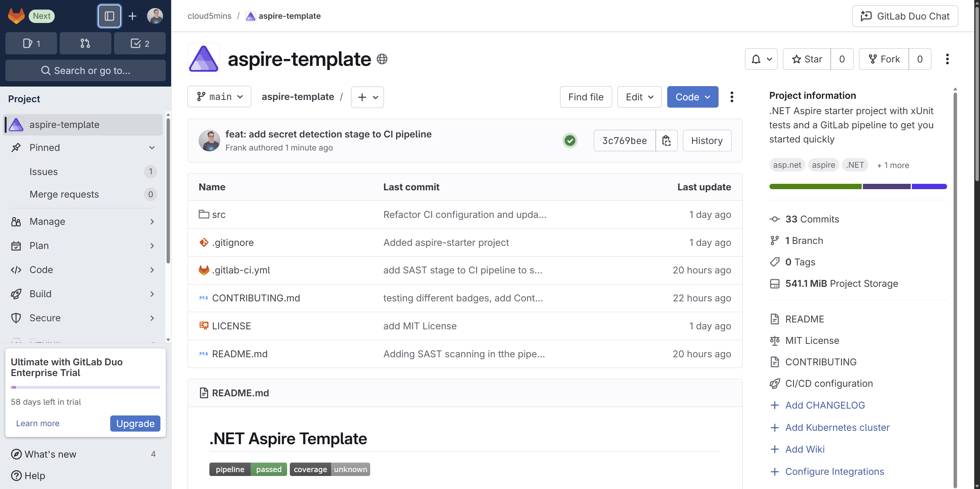View 0 Tags
Image resolution: width=980 pixels, height=489 pixels.
click(x=792, y=262)
